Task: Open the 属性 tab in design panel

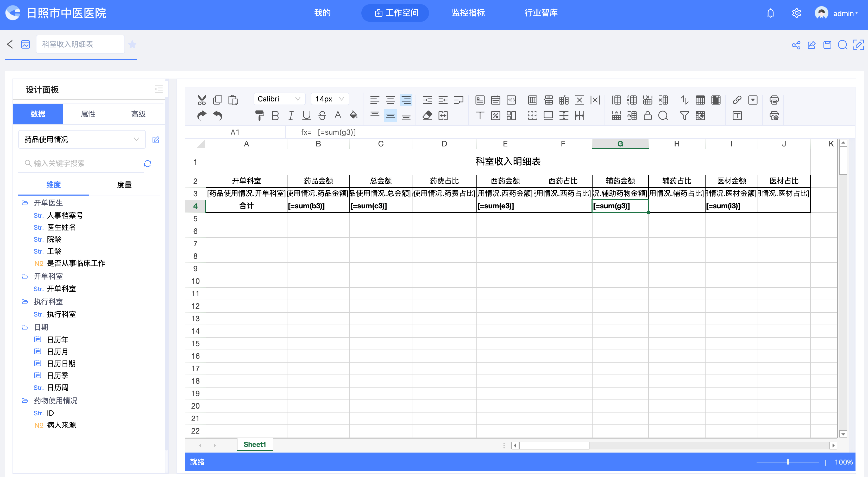Action: pyautogui.click(x=88, y=114)
